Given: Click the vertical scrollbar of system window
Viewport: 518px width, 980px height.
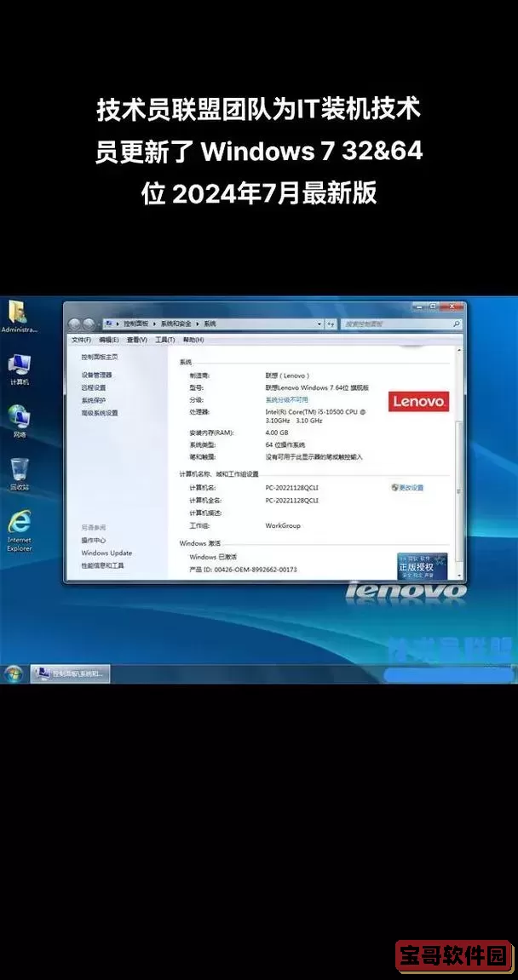Looking at the screenshot, I should 460,462.
